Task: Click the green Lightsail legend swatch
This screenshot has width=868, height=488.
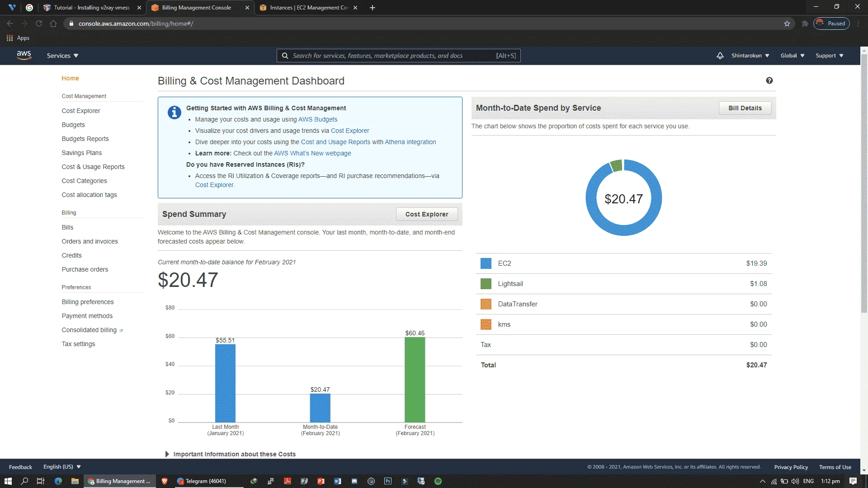Action: 486,284
